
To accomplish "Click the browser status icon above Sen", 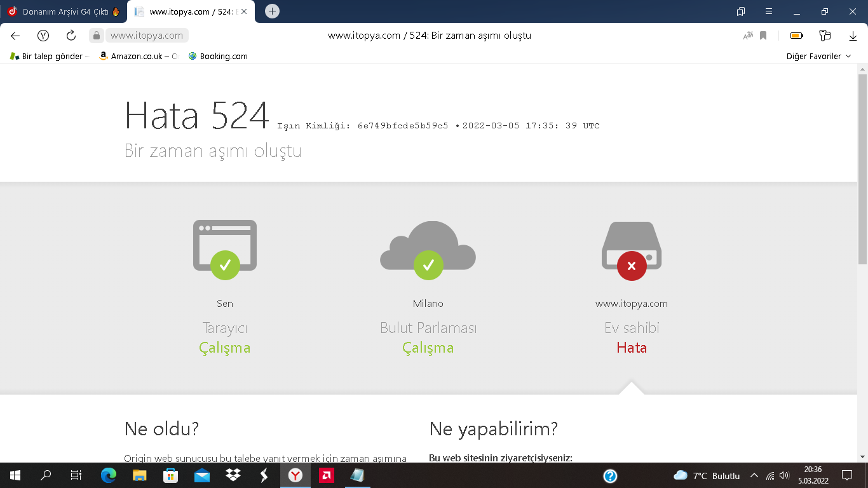I will click(x=225, y=250).
